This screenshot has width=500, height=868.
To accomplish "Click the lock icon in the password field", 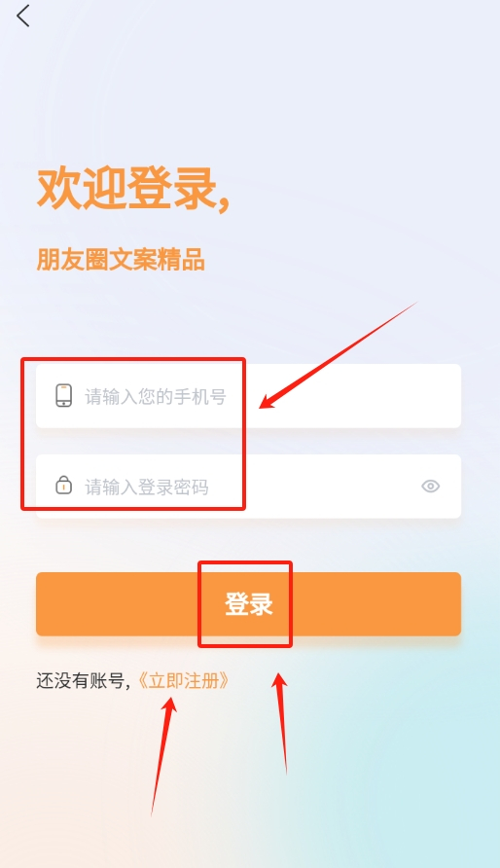I will pyautogui.click(x=63, y=485).
